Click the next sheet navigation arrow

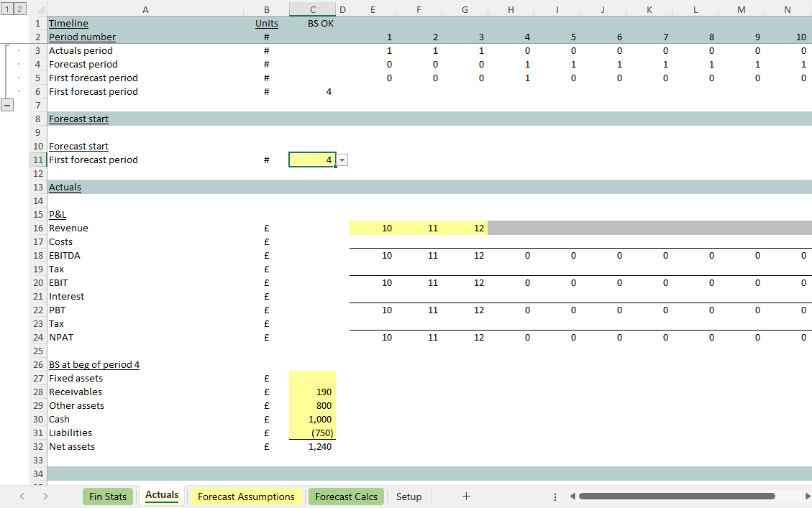(45, 496)
